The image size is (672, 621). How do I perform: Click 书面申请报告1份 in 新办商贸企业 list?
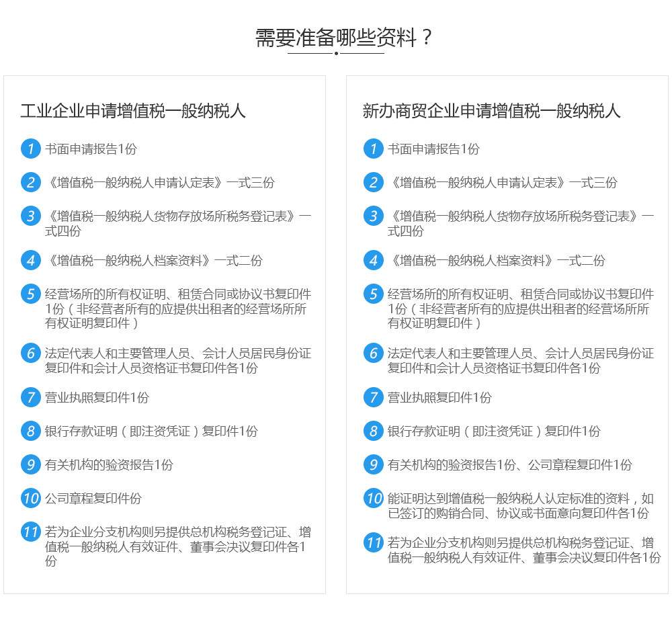coord(433,149)
